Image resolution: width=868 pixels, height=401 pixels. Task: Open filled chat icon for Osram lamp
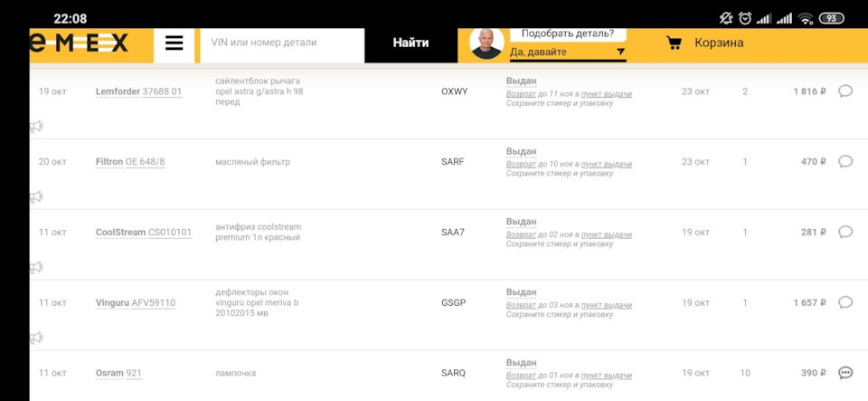click(x=845, y=373)
